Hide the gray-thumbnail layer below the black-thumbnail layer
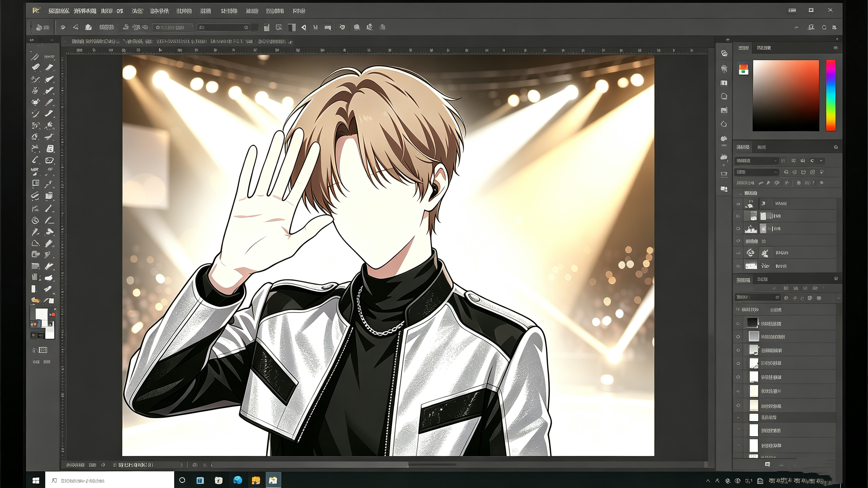The image size is (868, 488). pos(738,337)
